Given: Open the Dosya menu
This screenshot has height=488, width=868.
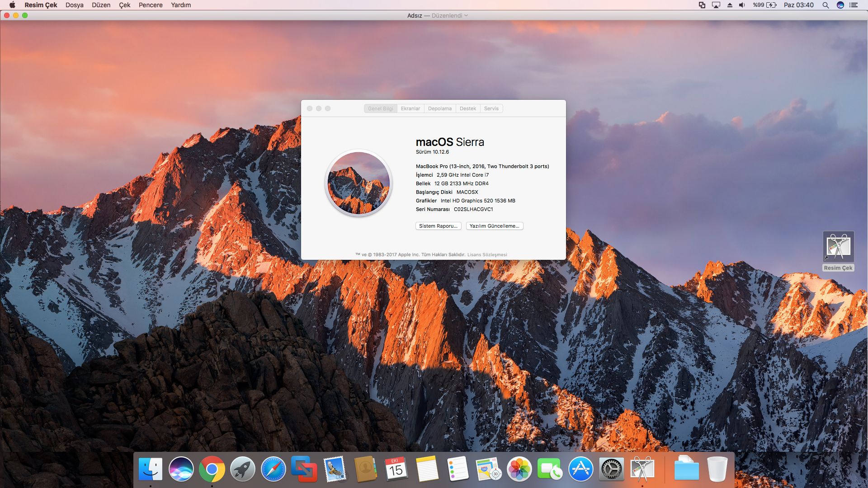Looking at the screenshot, I should tap(74, 5).
